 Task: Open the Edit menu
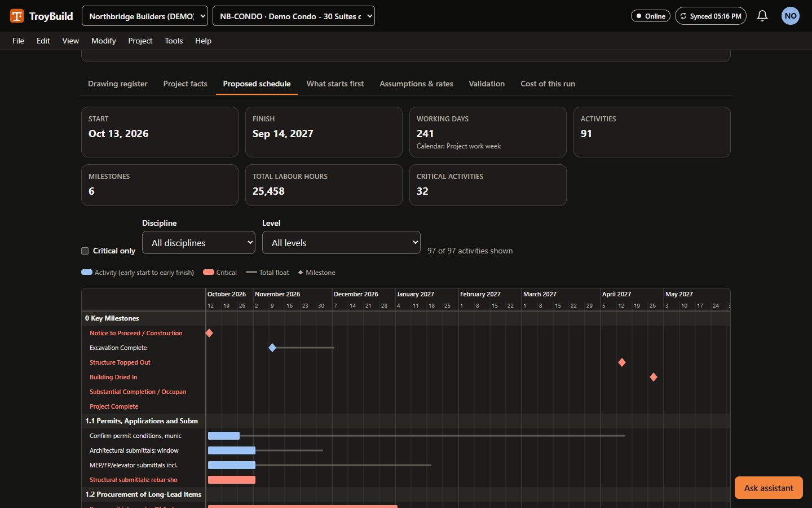43,41
